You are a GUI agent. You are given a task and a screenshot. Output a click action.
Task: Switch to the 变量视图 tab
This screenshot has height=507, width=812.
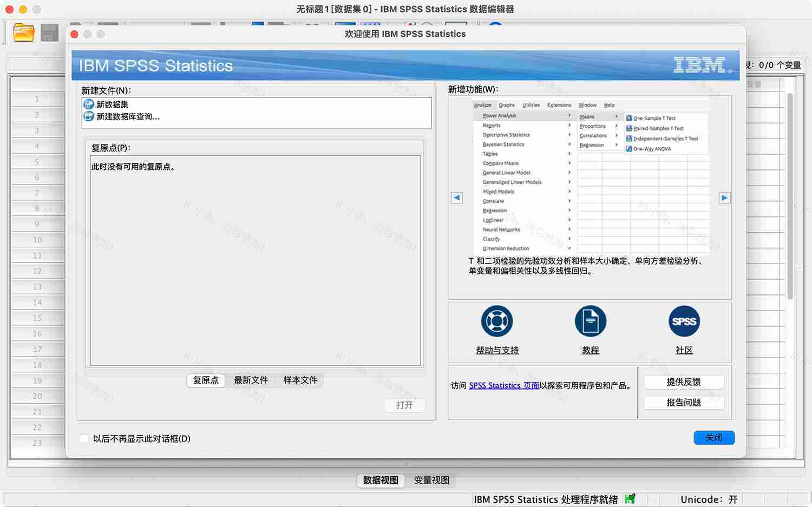pyautogui.click(x=431, y=480)
